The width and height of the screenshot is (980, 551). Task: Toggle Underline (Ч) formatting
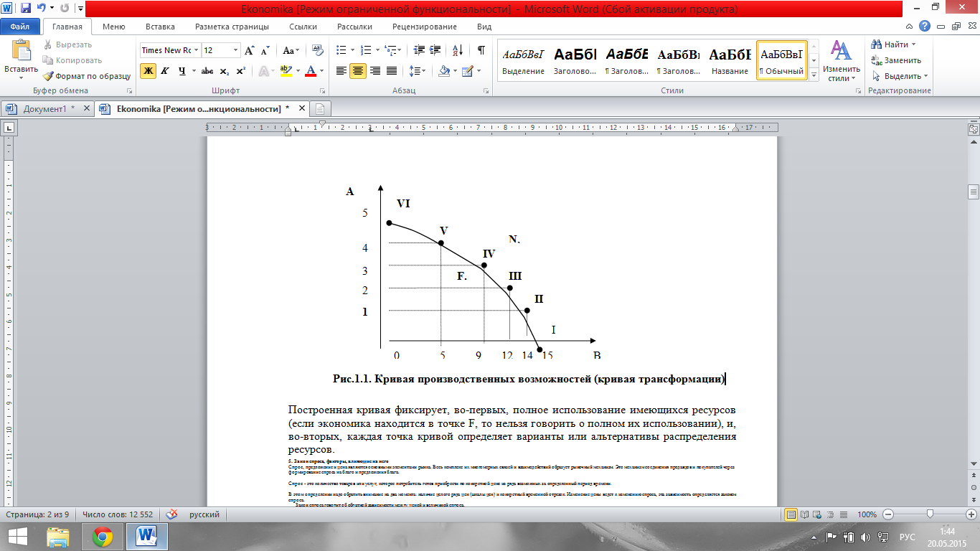tap(182, 71)
